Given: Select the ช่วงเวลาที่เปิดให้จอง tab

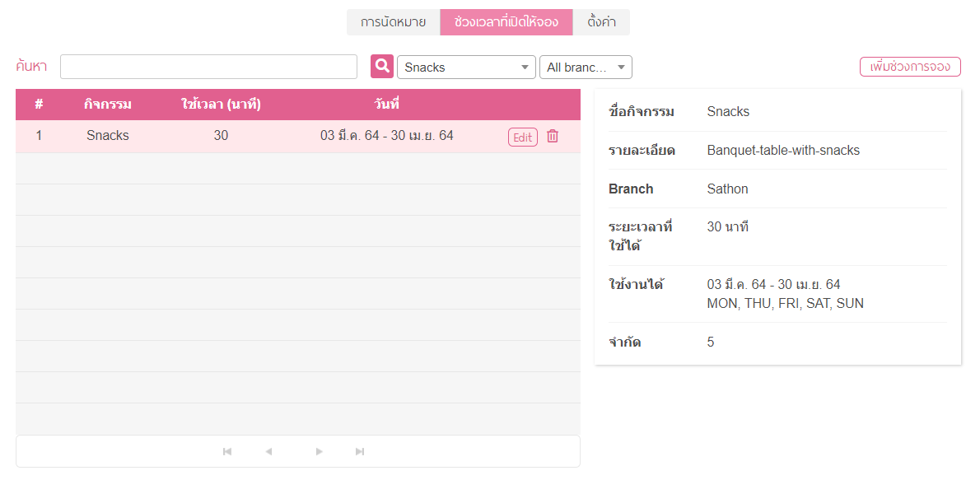Looking at the screenshot, I should tap(506, 22).
